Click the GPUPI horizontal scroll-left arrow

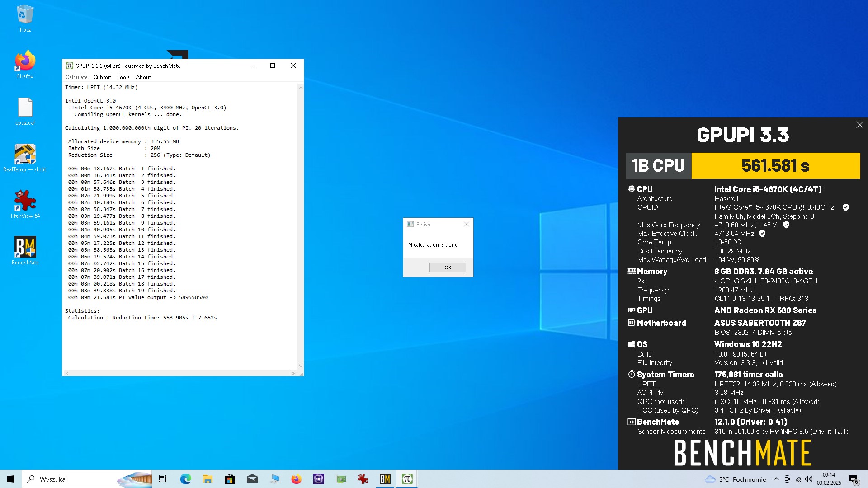pos(67,373)
